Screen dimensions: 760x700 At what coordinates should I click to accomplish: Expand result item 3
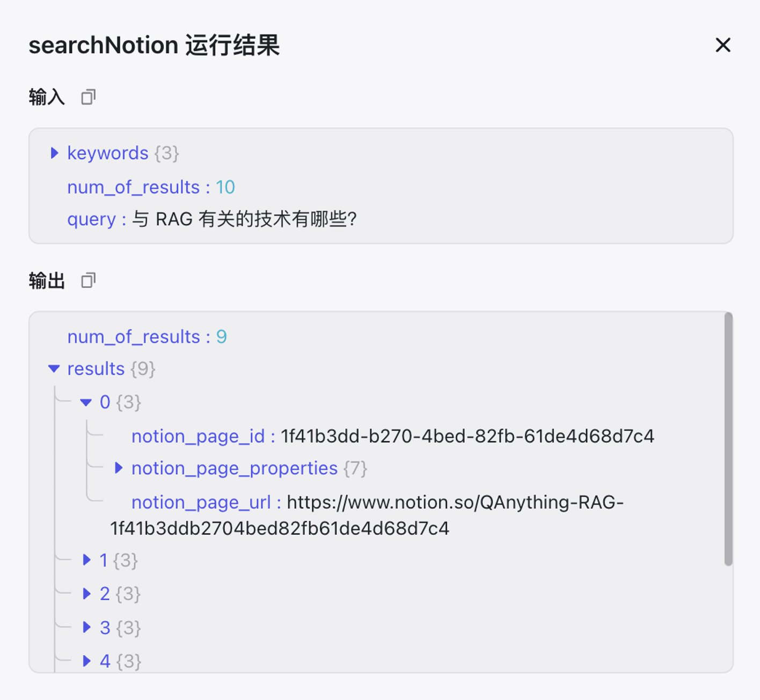(x=86, y=627)
